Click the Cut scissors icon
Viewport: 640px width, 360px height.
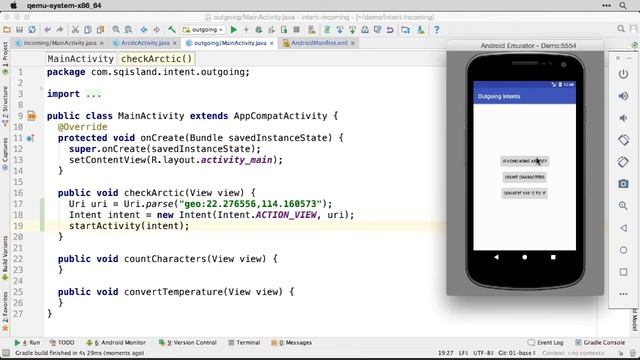[75, 30]
